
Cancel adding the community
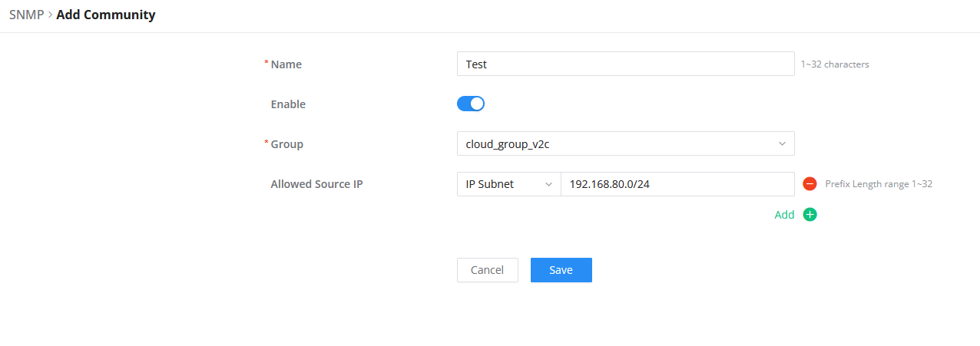[x=488, y=270]
